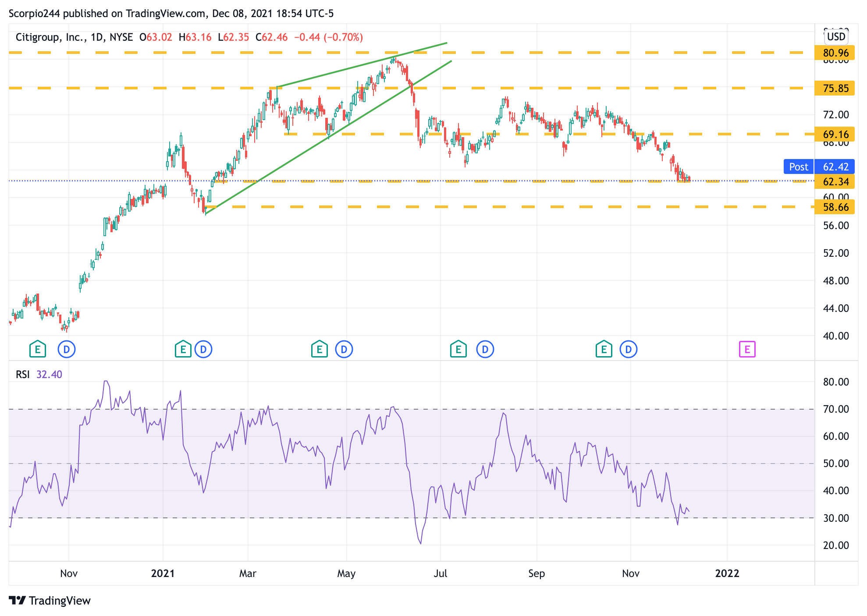Click the dividend D icon near May
867x616 pixels.
(x=344, y=349)
